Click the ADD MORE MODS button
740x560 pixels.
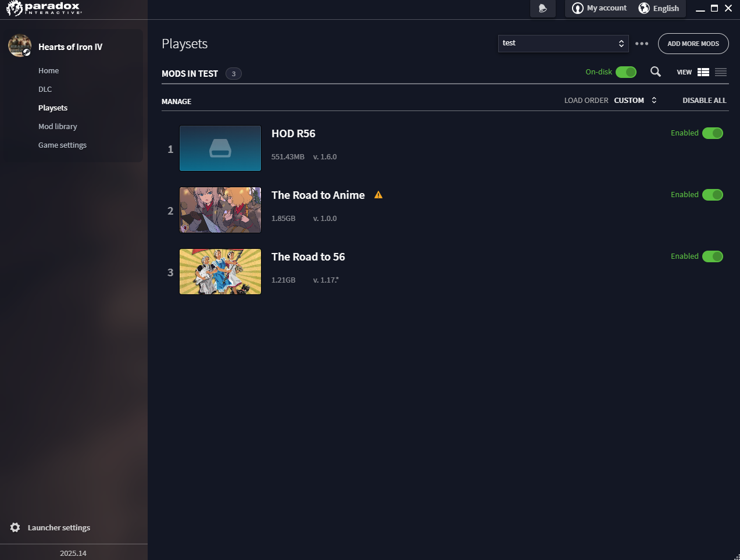(693, 44)
